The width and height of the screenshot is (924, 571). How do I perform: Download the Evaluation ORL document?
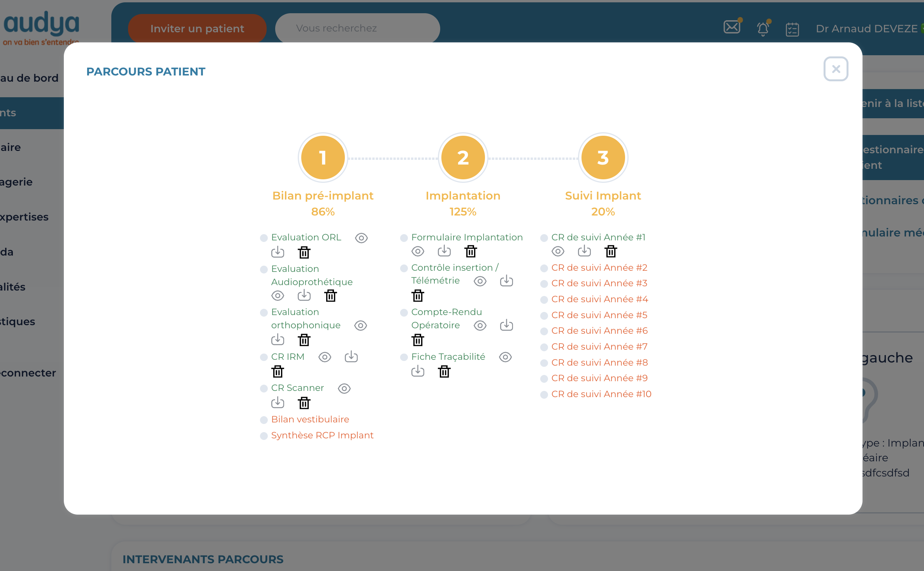click(278, 252)
